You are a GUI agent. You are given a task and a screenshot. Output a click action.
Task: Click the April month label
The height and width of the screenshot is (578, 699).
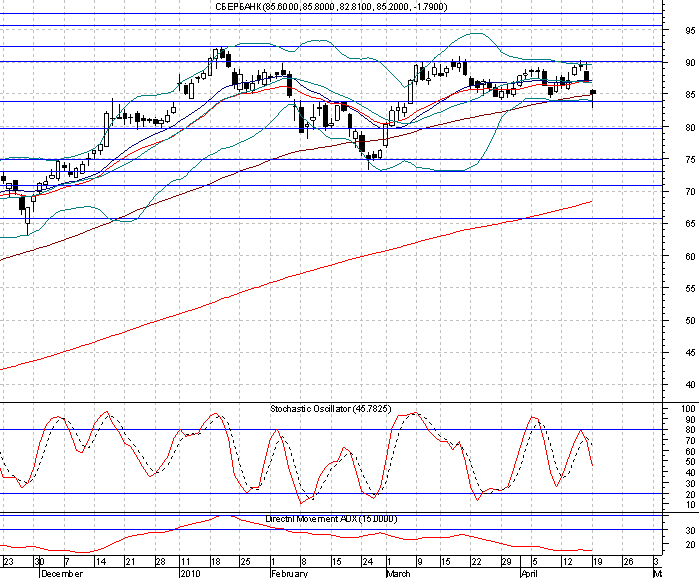point(529,573)
